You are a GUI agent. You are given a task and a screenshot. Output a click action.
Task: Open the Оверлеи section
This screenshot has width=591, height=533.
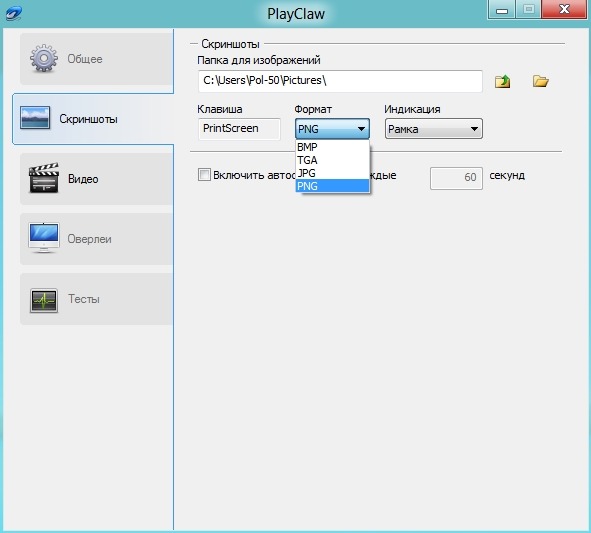click(x=96, y=239)
